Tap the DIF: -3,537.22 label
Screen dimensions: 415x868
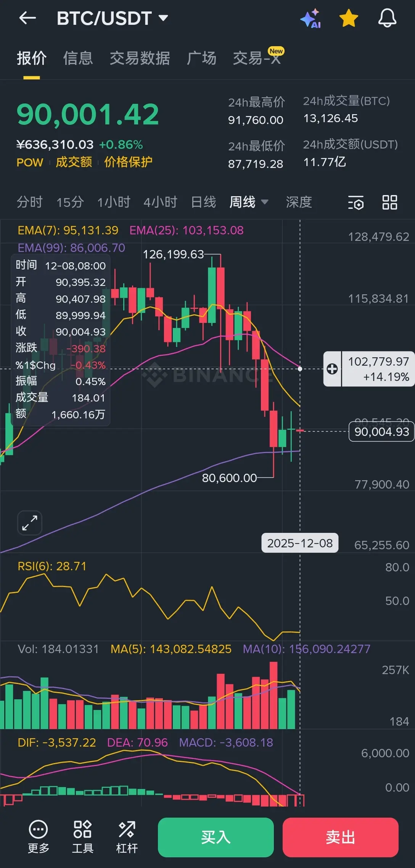pyautogui.click(x=57, y=742)
